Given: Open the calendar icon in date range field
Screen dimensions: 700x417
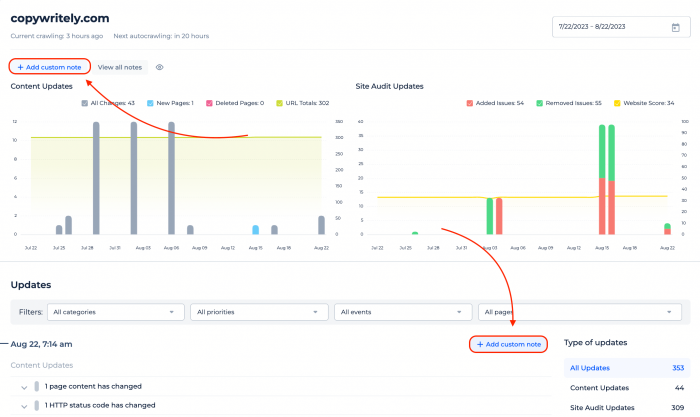Looking at the screenshot, I should (675, 27).
